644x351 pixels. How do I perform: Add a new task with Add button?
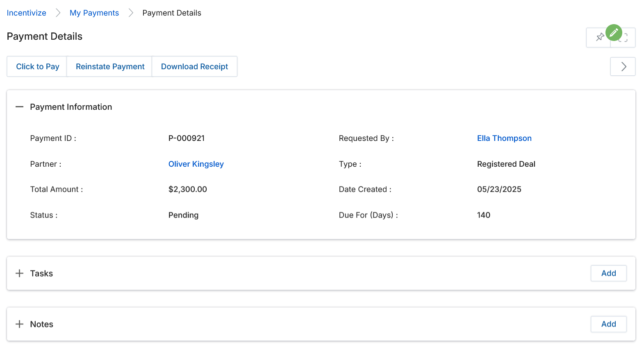[x=609, y=273]
